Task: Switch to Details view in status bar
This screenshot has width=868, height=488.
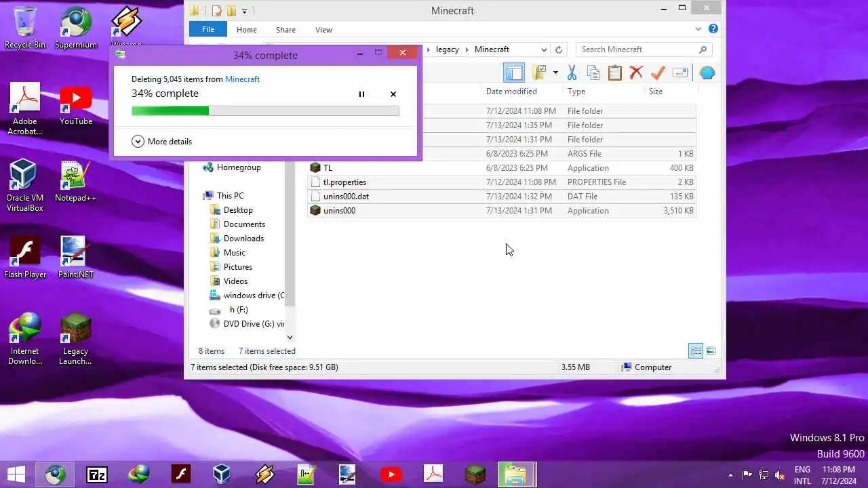Action: pos(696,350)
